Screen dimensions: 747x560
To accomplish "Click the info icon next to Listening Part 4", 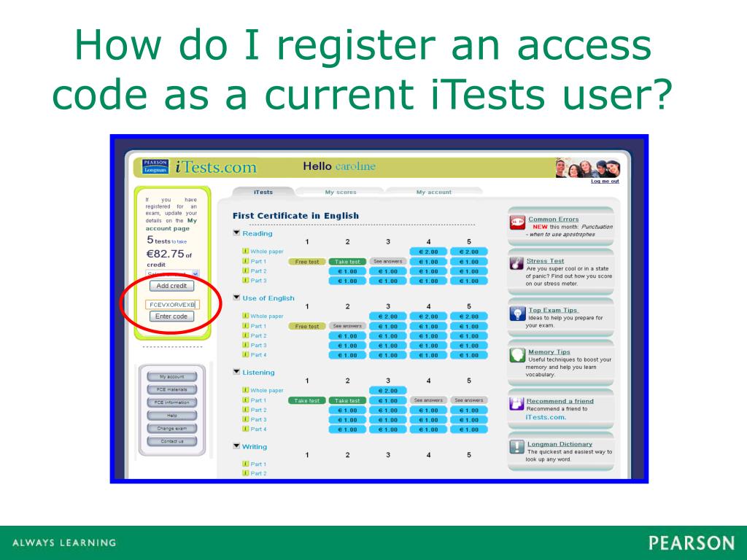I will pos(245,429).
